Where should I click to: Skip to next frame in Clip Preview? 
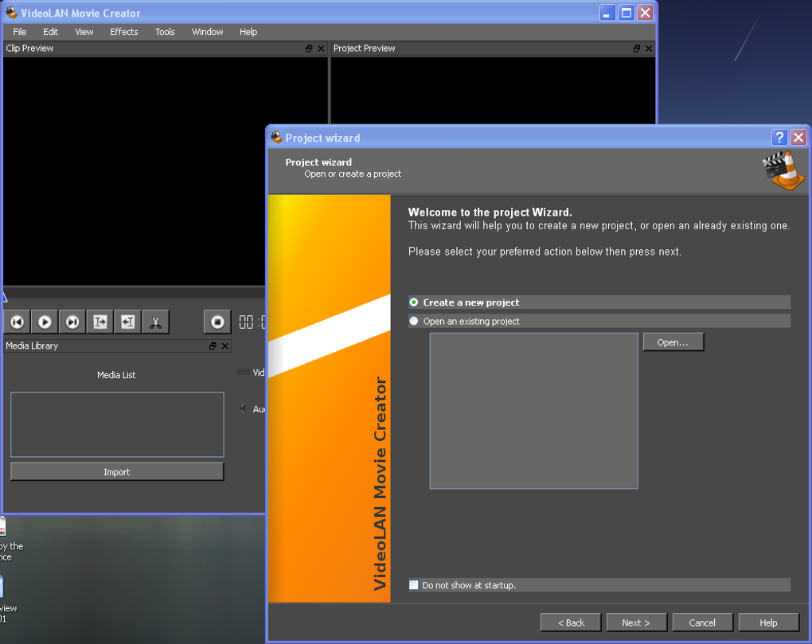coord(72,322)
